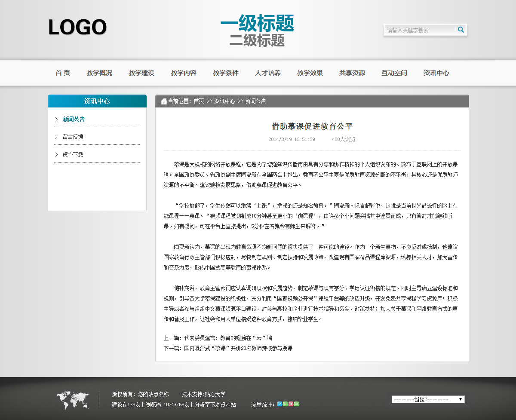This screenshot has width=516, height=420.
Task: Open 互动空间 in the top navigation
Action: click(394, 73)
